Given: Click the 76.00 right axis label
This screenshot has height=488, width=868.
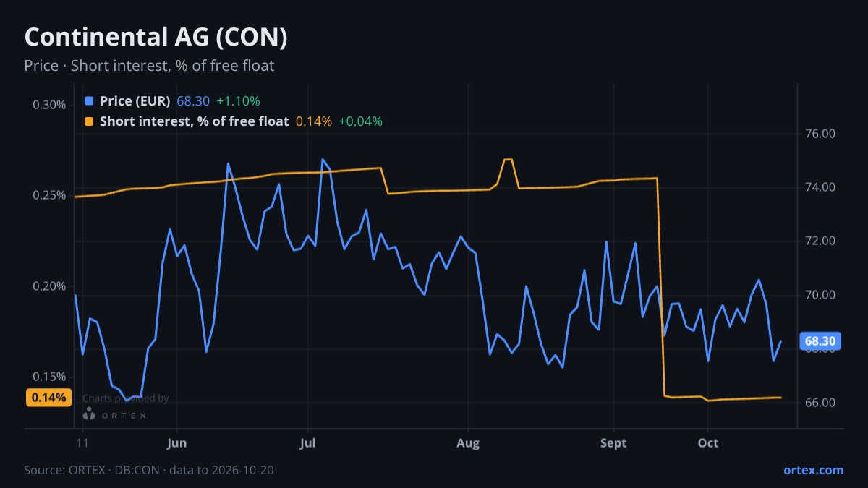Looking at the screenshot, I should tap(820, 134).
